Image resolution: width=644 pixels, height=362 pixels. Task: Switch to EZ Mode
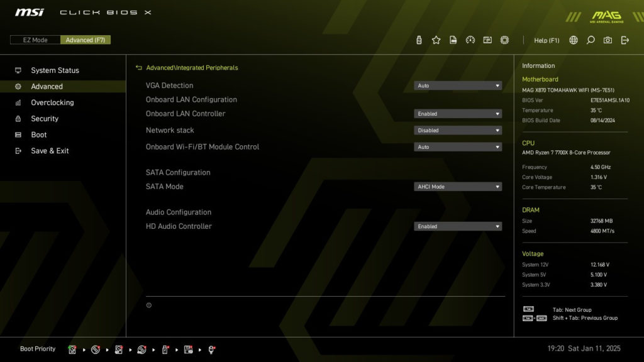pos(35,40)
